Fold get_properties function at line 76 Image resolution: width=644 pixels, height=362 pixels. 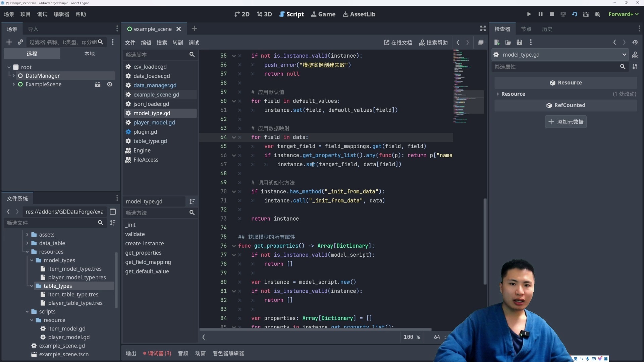pos(234,246)
